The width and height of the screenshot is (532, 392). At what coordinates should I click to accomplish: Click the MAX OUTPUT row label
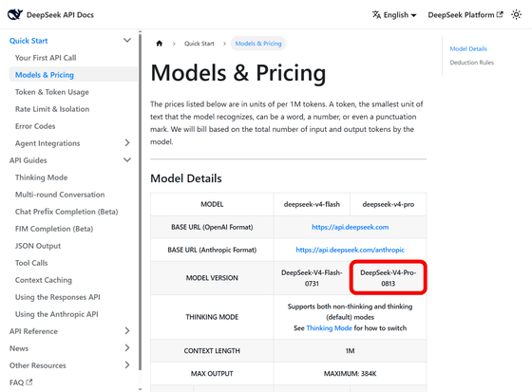212,373
